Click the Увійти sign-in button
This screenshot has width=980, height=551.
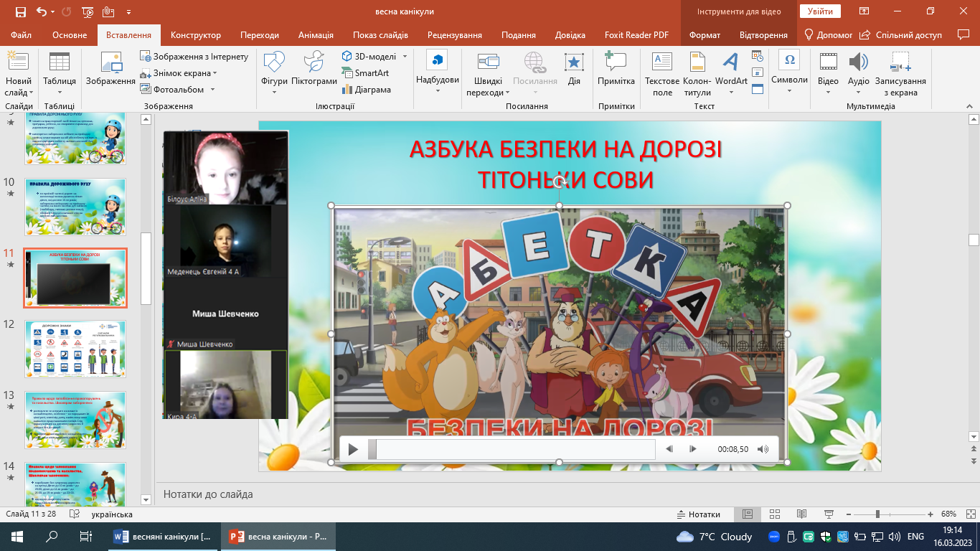click(x=820, y=11)
